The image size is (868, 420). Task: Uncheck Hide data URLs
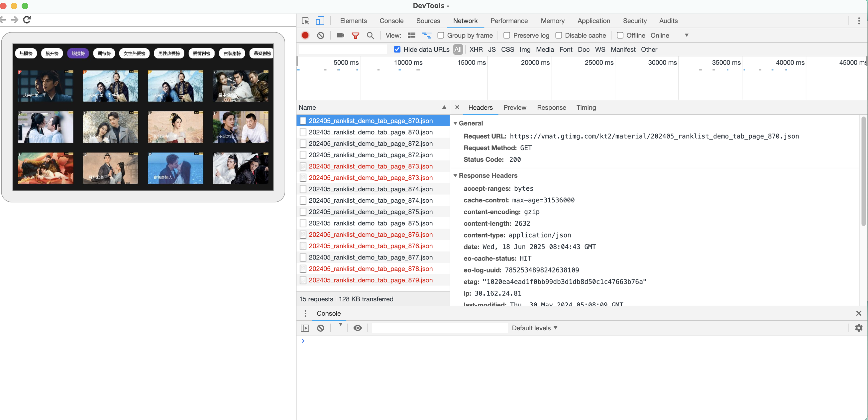pos(397,50)
